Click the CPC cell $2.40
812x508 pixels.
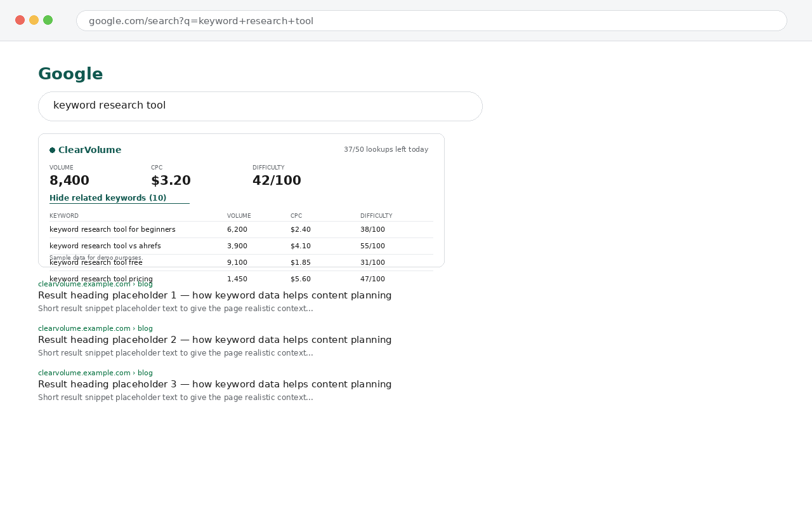tap(301, 230)
